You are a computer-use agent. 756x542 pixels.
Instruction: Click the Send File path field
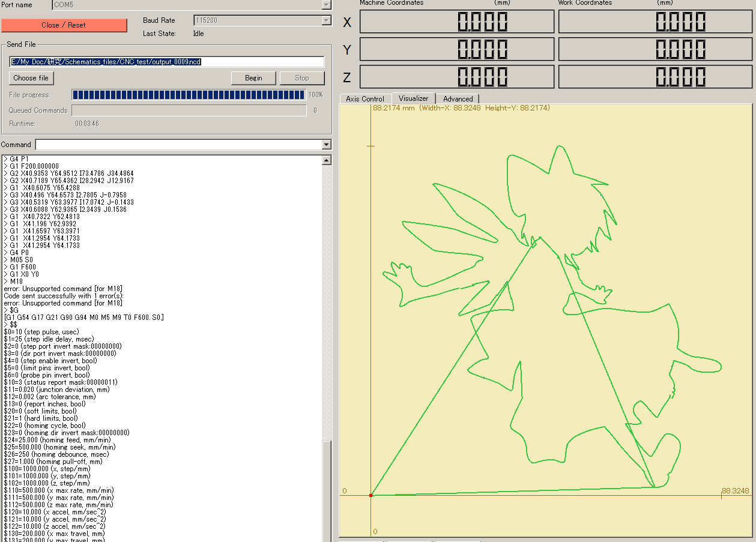[167, 62]
